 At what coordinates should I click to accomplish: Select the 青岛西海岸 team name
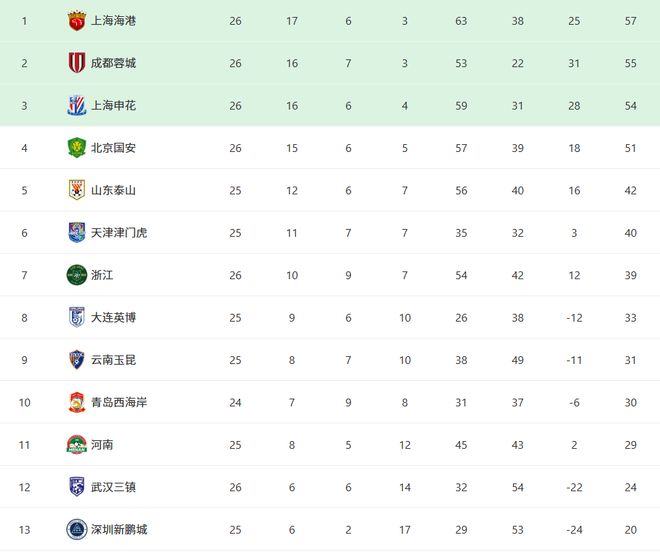119,402
